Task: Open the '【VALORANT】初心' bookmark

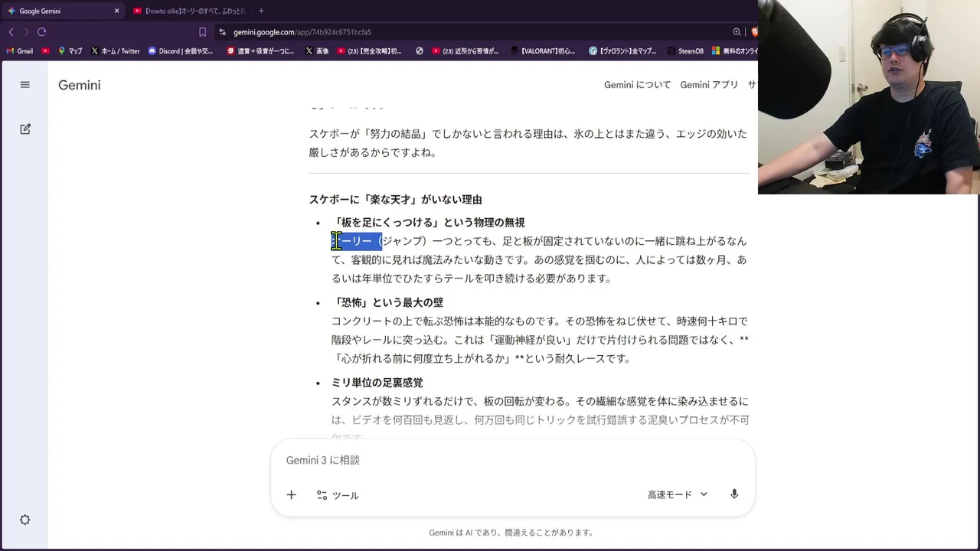Action: 542,51
